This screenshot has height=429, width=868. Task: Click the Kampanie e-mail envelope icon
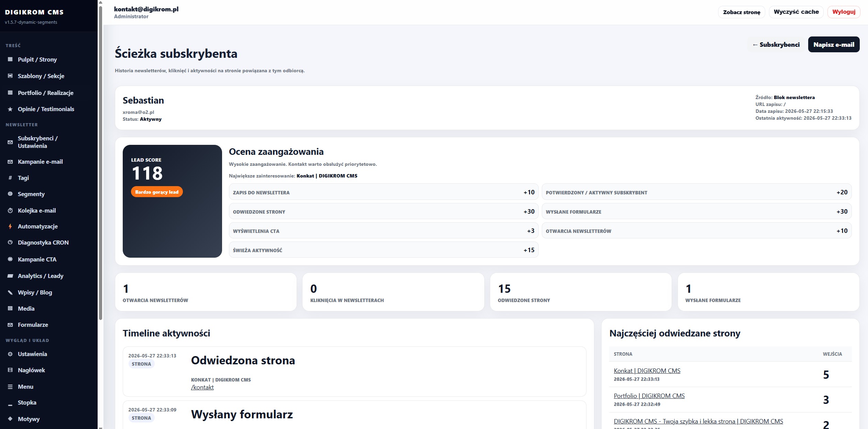[x=10, y=162]
